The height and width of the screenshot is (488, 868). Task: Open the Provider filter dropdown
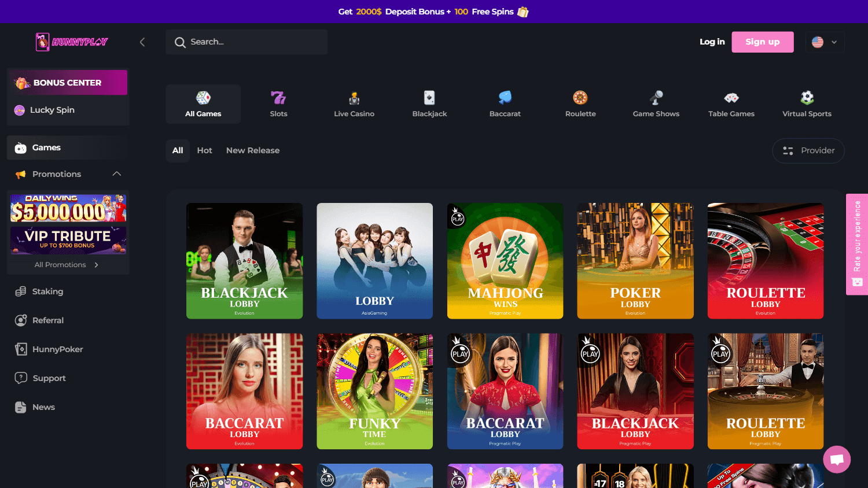[808, 150]
